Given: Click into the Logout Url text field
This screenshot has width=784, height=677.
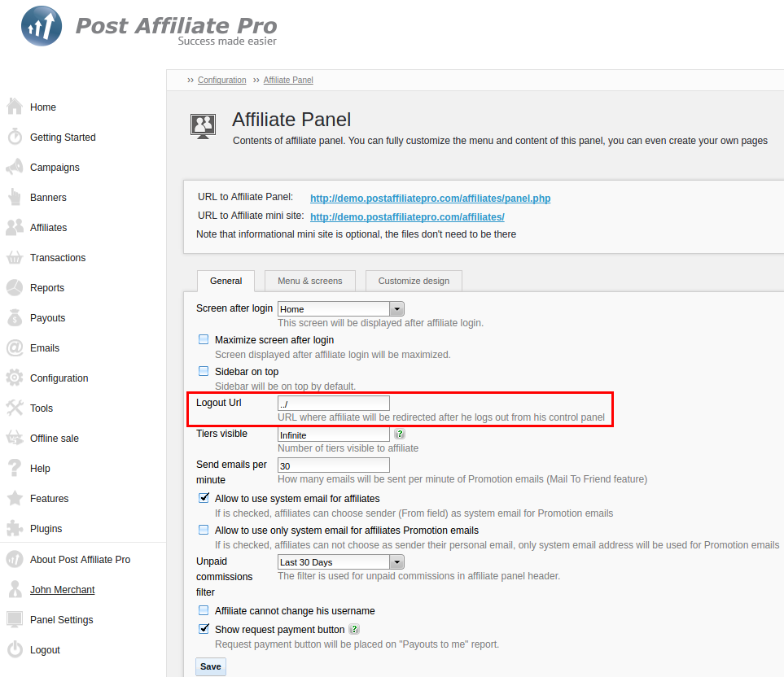Looking at the screenshot, I should pyautogui.click(x=333, y=404).
